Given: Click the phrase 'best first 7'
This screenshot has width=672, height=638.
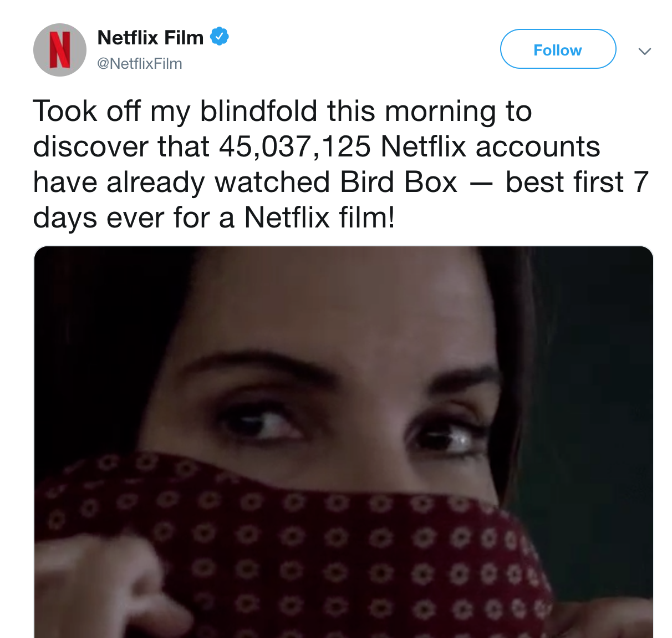Looking at the screenshot, I should 577,182.
